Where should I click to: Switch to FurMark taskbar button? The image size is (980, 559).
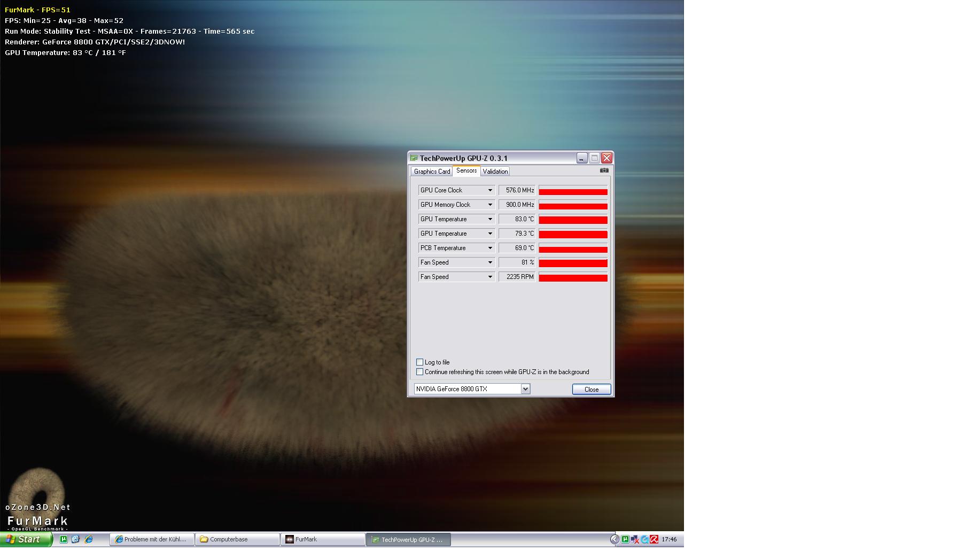(x=323, y=540)
